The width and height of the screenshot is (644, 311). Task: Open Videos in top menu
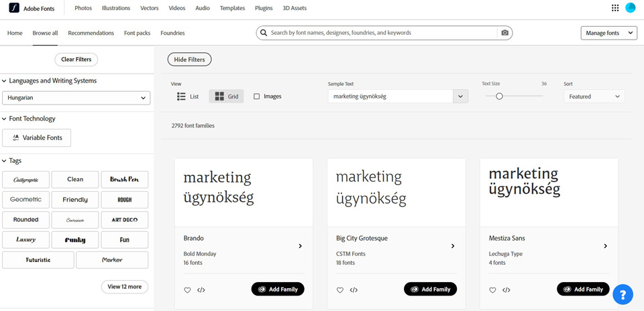(177, 8)
